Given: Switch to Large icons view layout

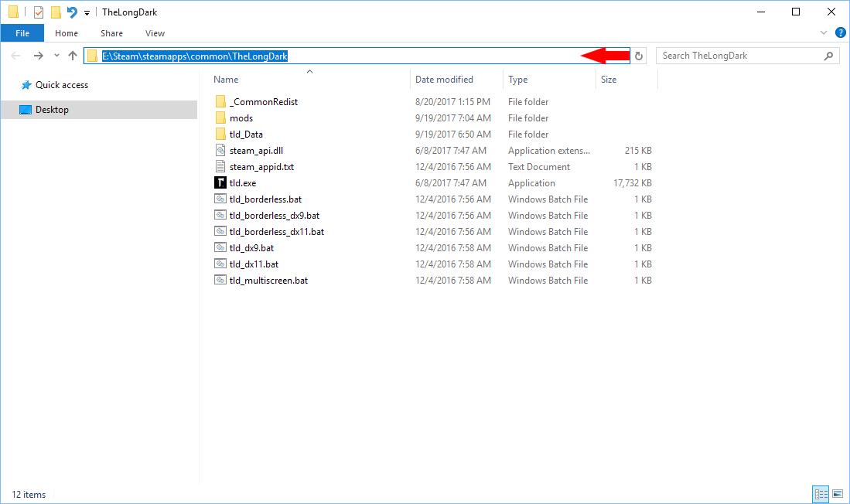Looking at the screenshot, I should click(838, 494).
